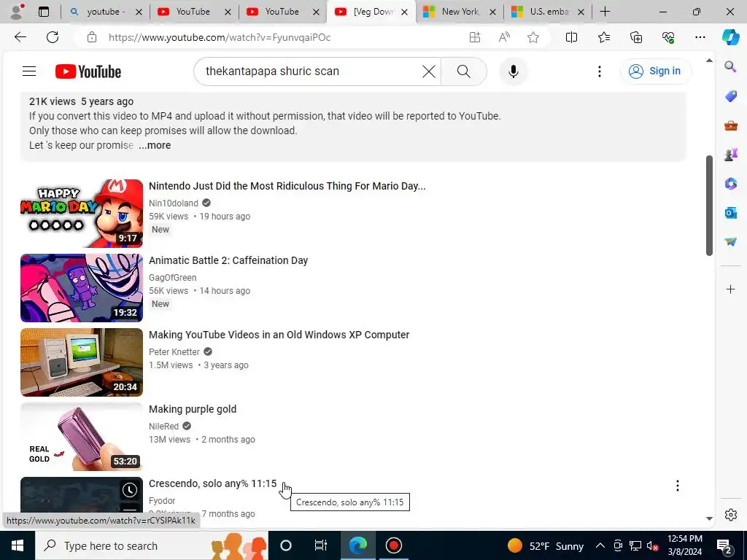Add Crescendo video to Watch later clock
This screenshot has width=747, height=560.
click(x=130, y=489)
